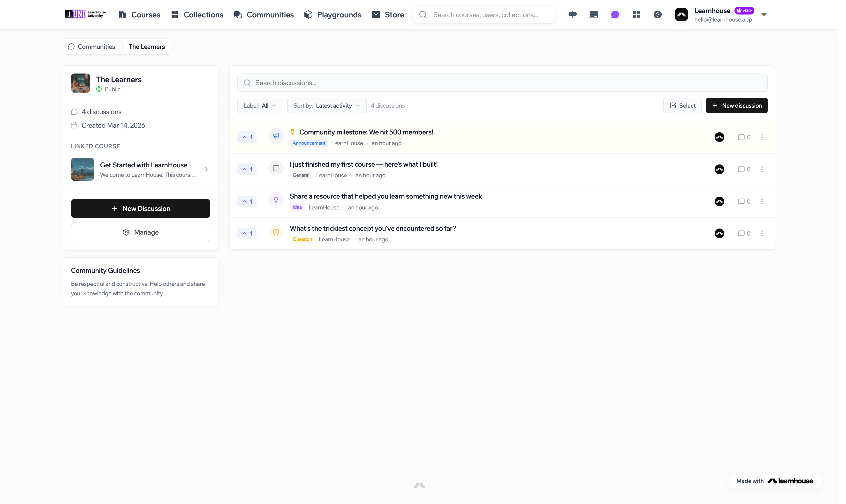846x504 pixels.
Task: Click the comment count icon on the milestone discussion
Action: click(744, 137)
